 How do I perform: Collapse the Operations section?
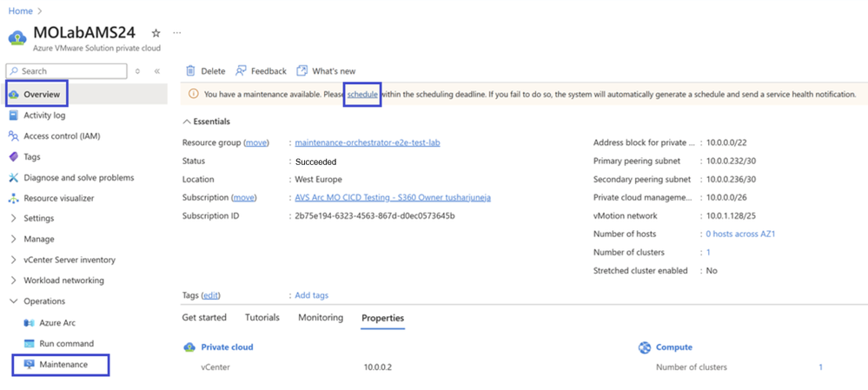14,301
